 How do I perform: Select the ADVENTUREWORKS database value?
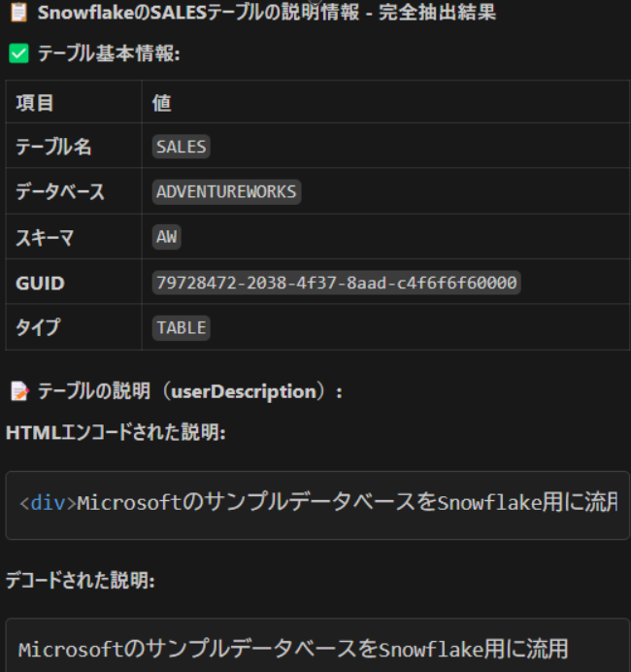coord(226,191)
